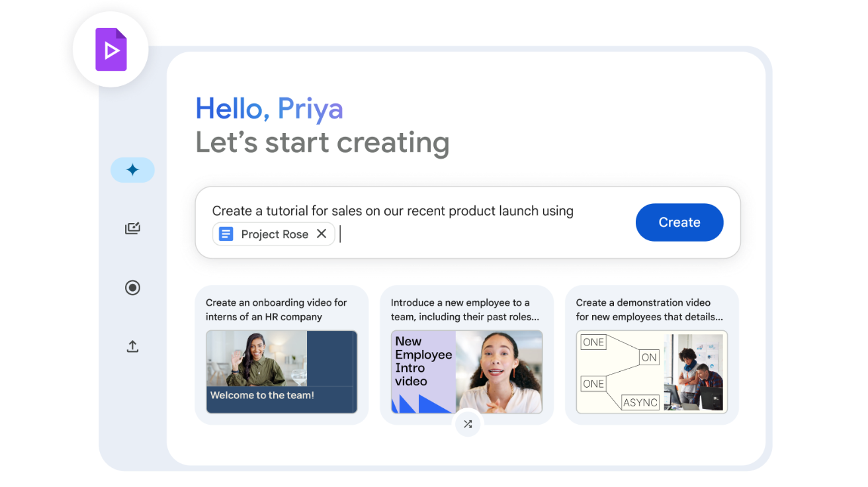Open the templates sidebar icon

[x=132, y=228]
